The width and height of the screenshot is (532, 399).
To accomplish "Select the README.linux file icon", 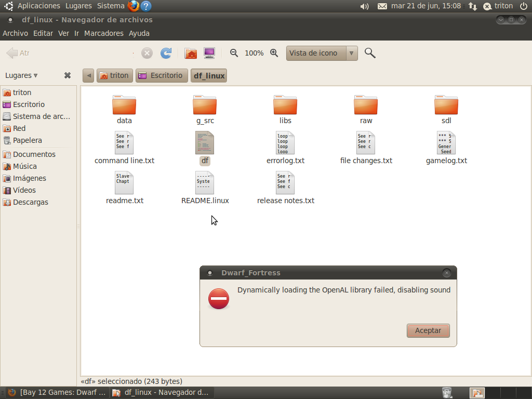I will (205, 183).
